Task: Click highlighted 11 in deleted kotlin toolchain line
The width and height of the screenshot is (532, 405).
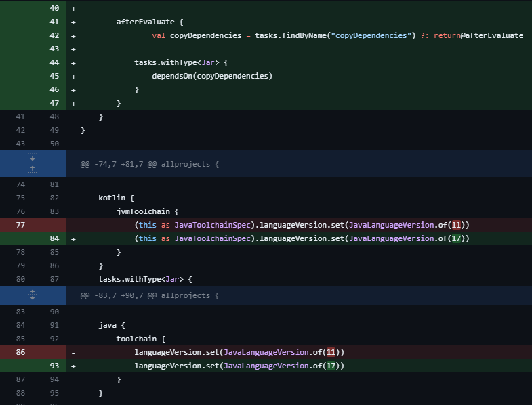Action: pos(458,225)
